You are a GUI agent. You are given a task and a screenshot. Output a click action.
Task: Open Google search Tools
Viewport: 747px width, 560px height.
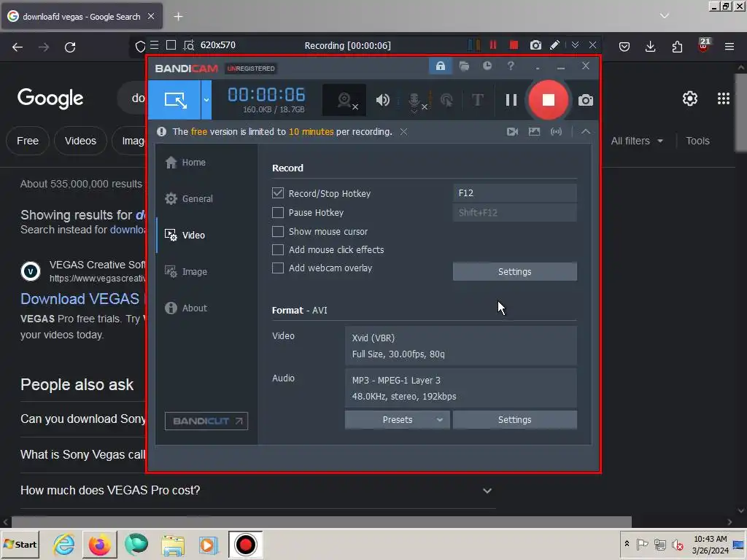[x=697, y=141]
